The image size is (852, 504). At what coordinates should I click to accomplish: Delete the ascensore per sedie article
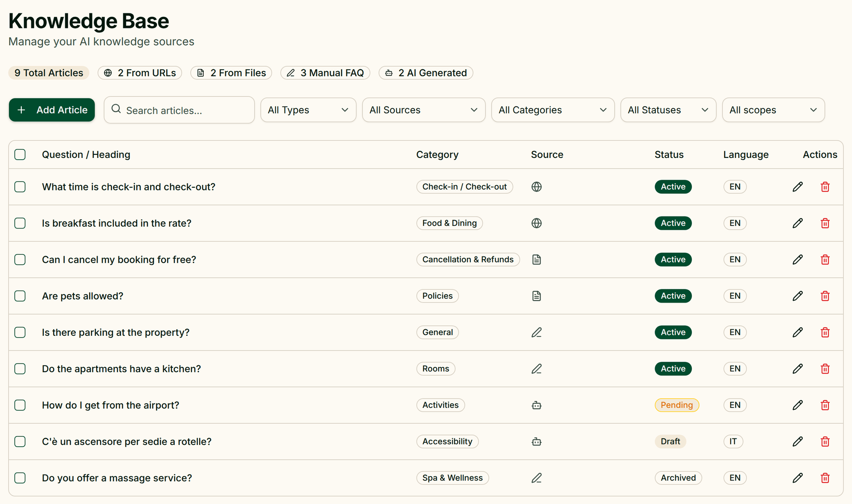coord(825,441)
